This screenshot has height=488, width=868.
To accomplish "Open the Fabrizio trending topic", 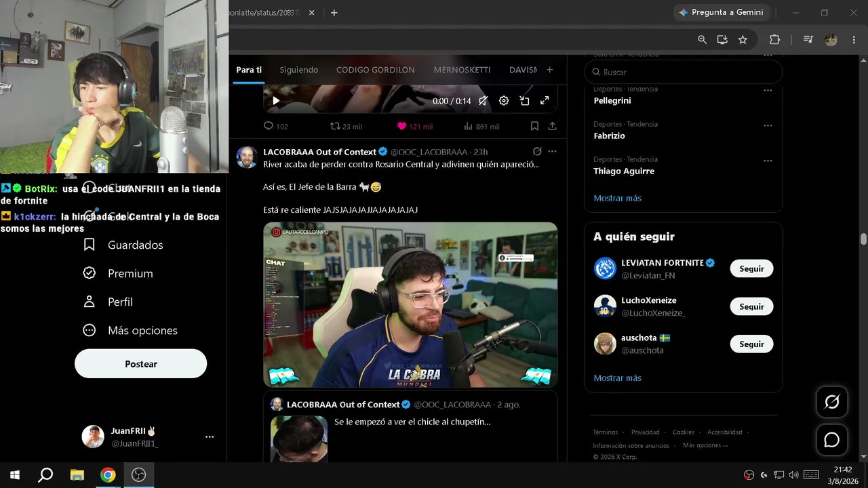I will pos(609,136).
